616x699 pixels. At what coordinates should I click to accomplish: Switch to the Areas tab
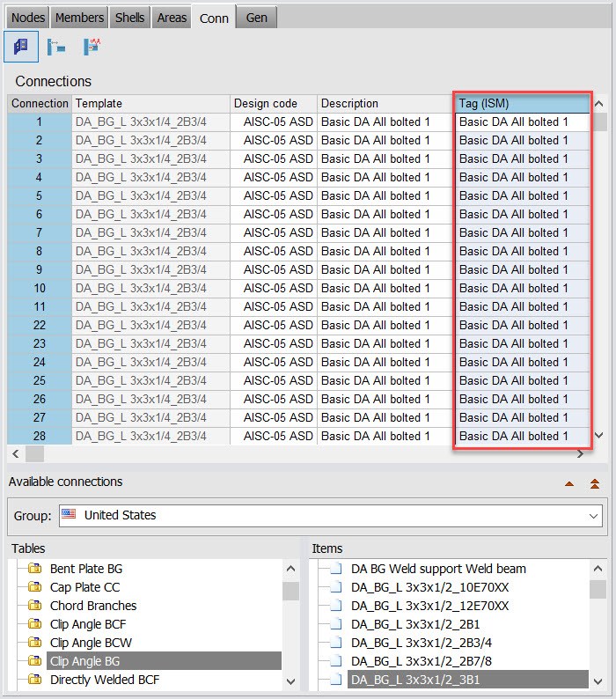[172, 18]
